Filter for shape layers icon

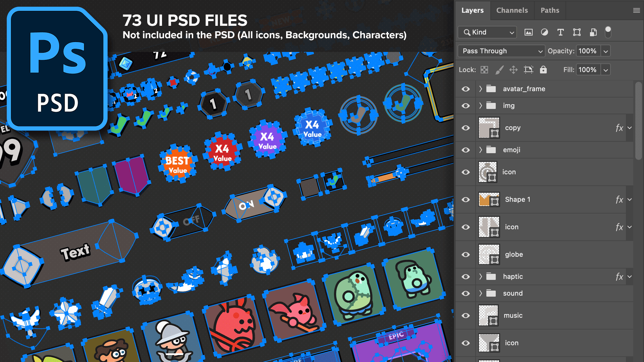tap(577, 32)
